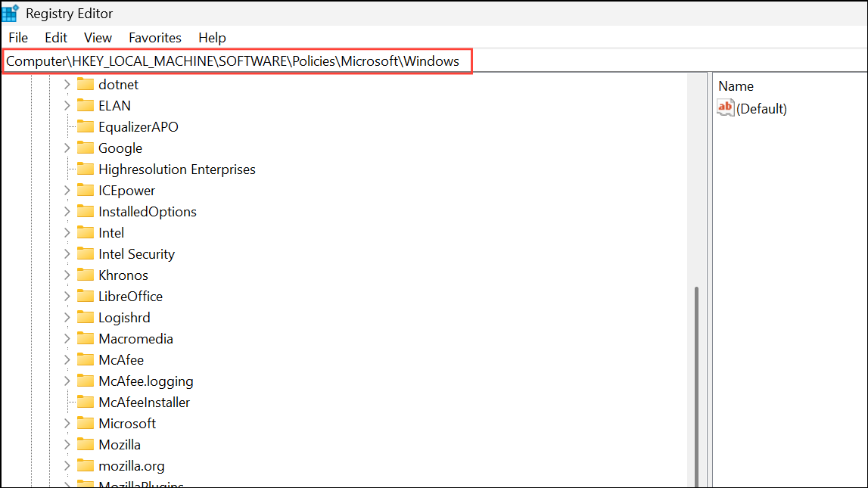Select the Khronos key label

pos(123,275)
